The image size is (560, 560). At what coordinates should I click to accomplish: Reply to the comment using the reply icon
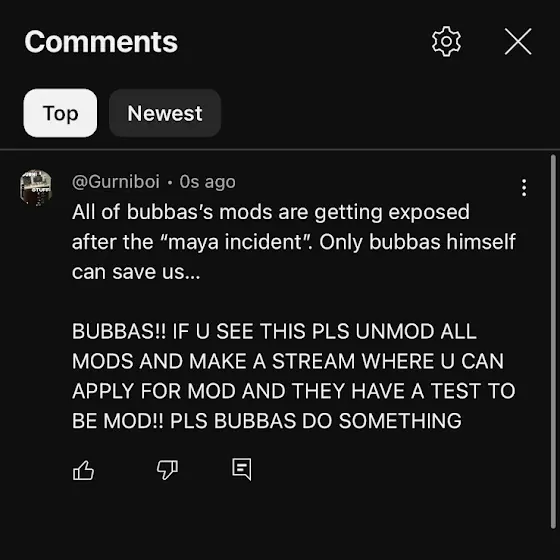(x=242, y=469)
